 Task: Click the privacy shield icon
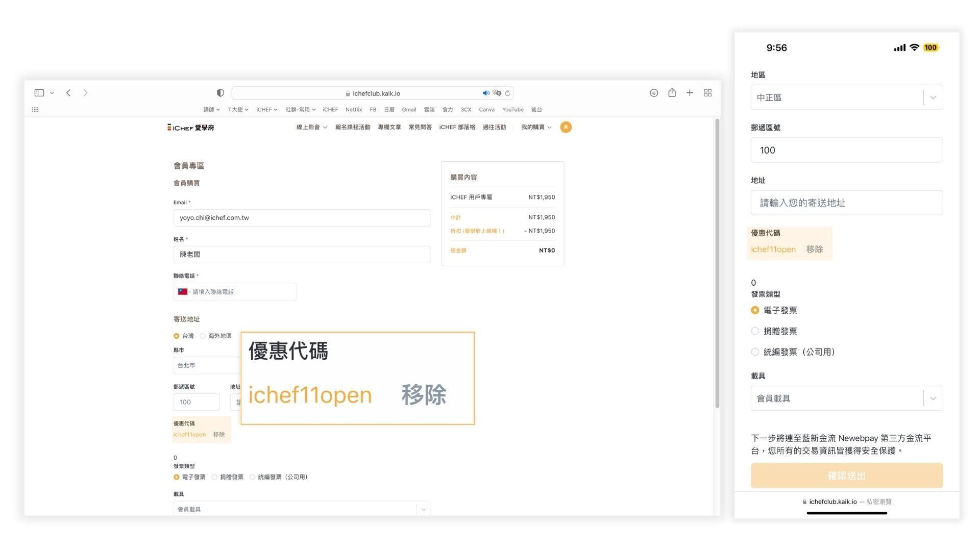pos(220,93)
